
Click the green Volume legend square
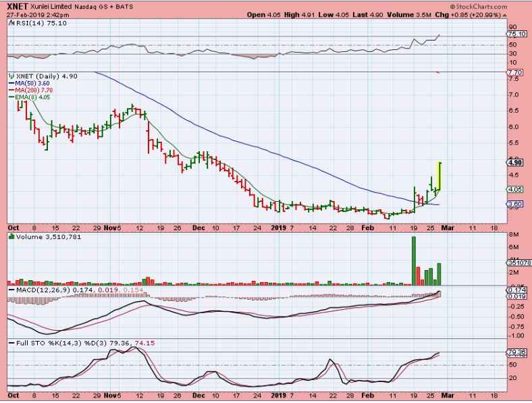click(x=11, y=237)
